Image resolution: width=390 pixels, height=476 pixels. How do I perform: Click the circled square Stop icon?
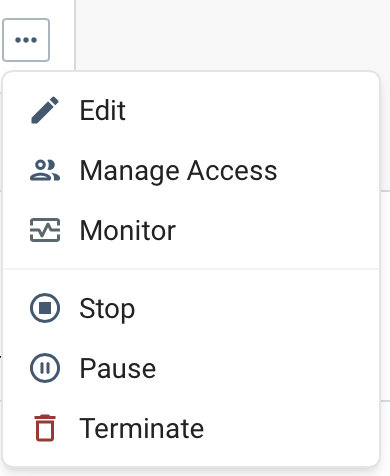pyautogui.click(x=45, y=308)
